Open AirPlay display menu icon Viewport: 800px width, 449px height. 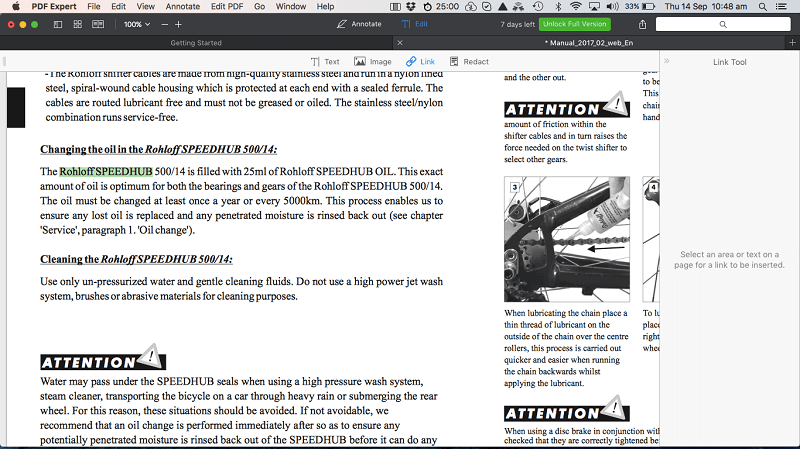pyautogui.click(x=594, y=7)
